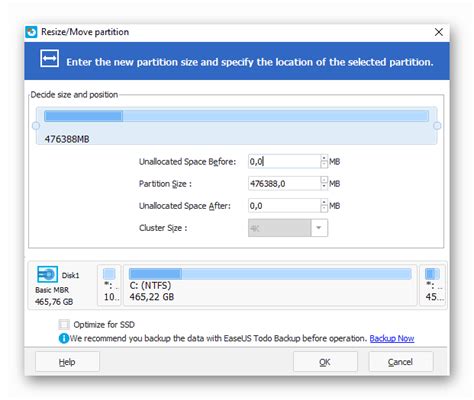The height and width of the screenshot is (400, 474).
Task: Decrease Unallocated Space Before with down arrow
Action: [x=324, y=165]
